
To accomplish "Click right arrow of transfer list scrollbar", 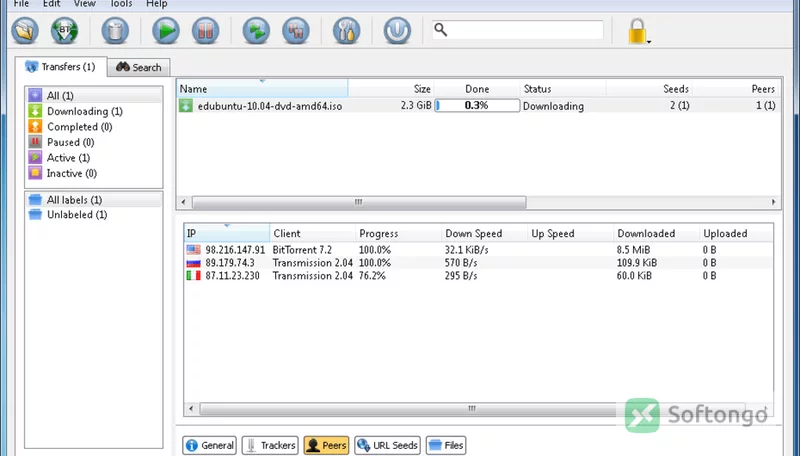I will tap(773, 202).
